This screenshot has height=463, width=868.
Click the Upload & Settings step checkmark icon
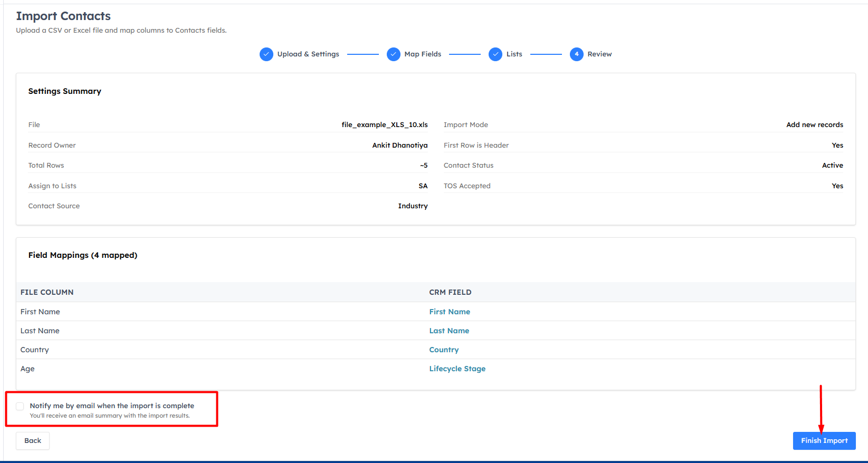pos(266,54)
